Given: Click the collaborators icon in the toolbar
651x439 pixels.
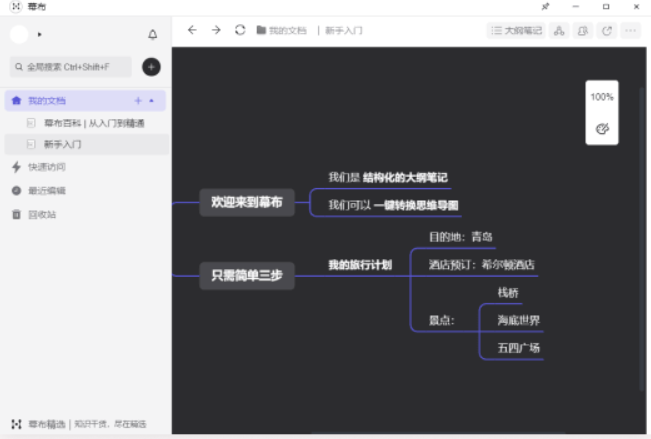Looking at the screenshot, I should (x=583, y=31).
